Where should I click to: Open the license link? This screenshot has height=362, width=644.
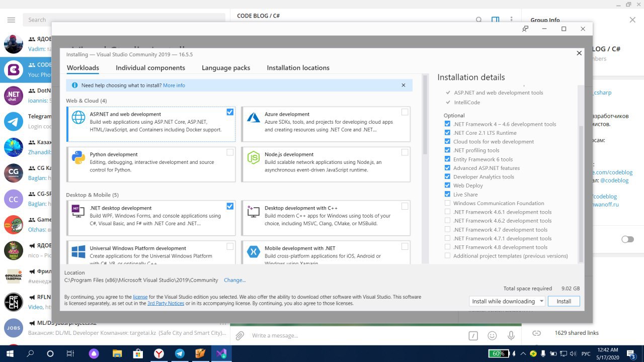pos(140,297)
